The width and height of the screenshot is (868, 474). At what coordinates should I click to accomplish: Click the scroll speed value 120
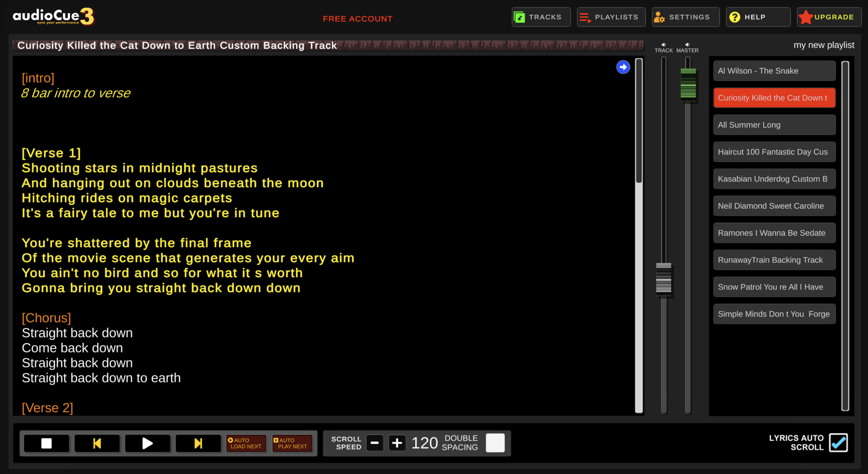click(425, 443)
